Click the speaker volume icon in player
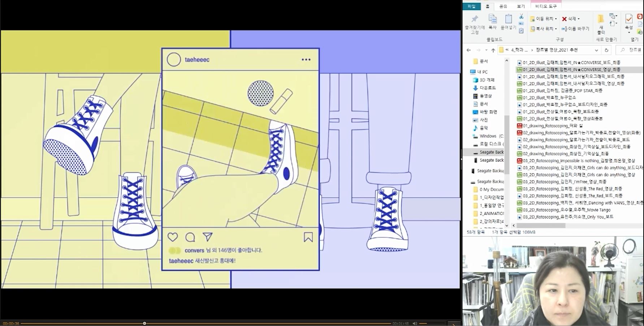This screenshot has height=326, width=644. point(415,323)
